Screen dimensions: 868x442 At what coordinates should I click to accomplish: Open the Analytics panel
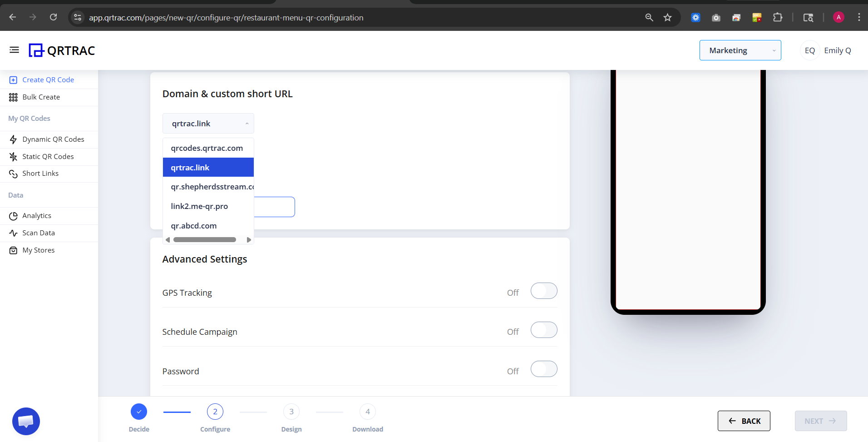(36, 215)
